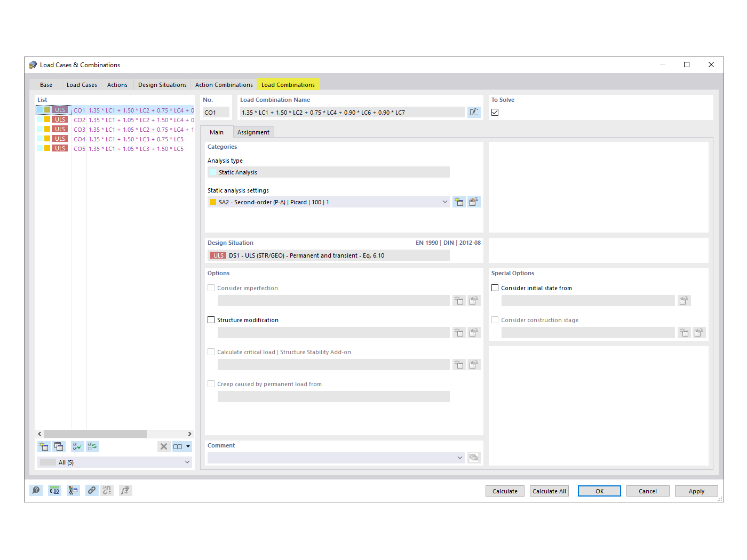Click the yellow color swatch of CO1
Viewport: 747px width, 560px height.
click(x=47, y=110)
